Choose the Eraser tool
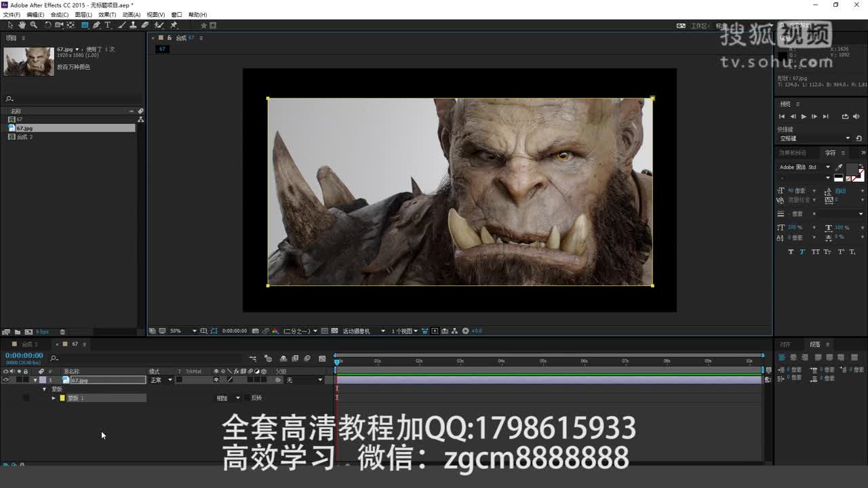Image resolution: width=868 pixels, height=488 pixels. pos(144,24)
